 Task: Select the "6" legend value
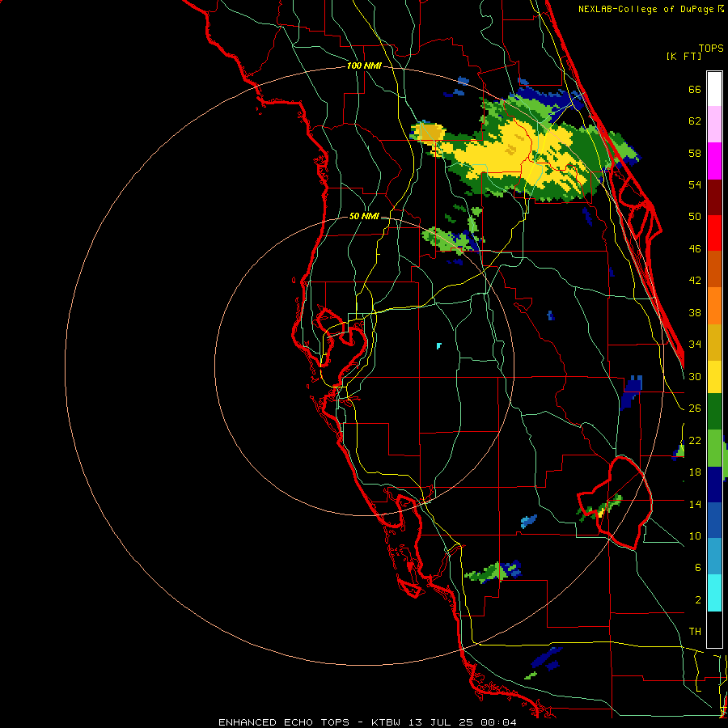pyautogui.click(x=697, y=567)
